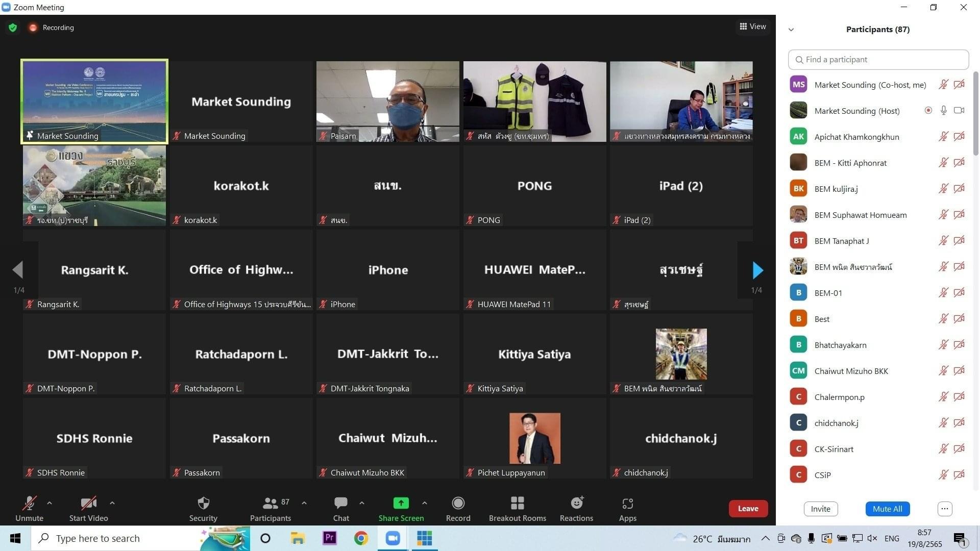The image size is (980, 551).
Task: Expand video options arrow beside Start Video
Action: (x=112, y=503)
